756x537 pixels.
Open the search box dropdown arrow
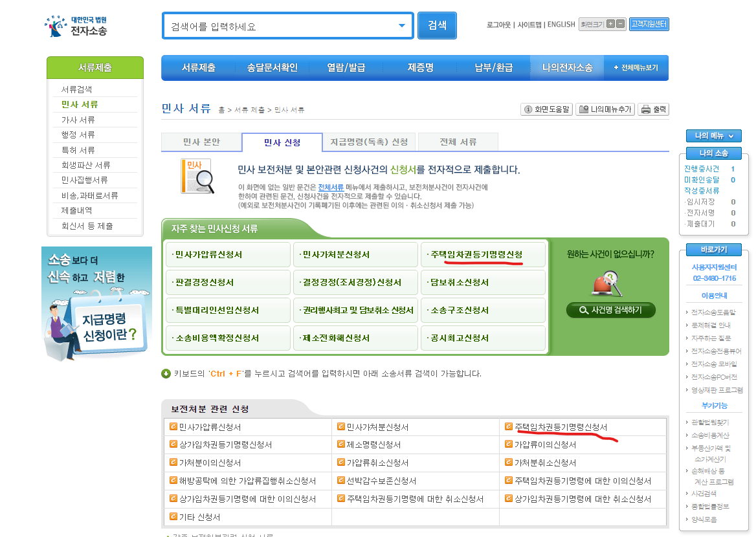pyautogui.click(x=401, y=25)
